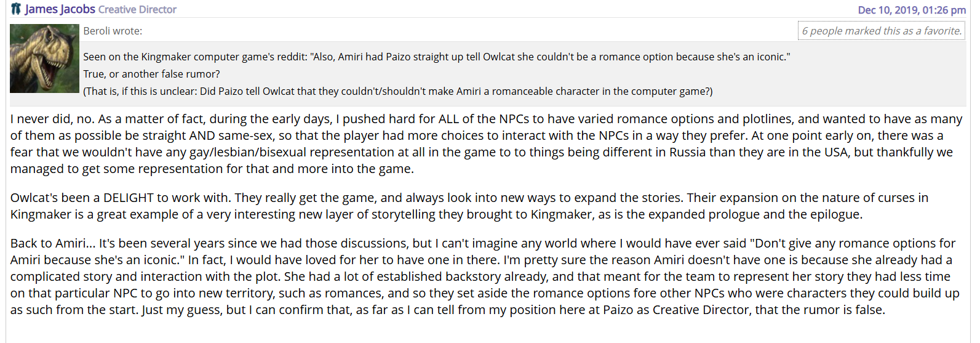Click the quoted line "True, or another false rumor?"
Viewport: 980px width, 343px height.
[x=151, y=74]
